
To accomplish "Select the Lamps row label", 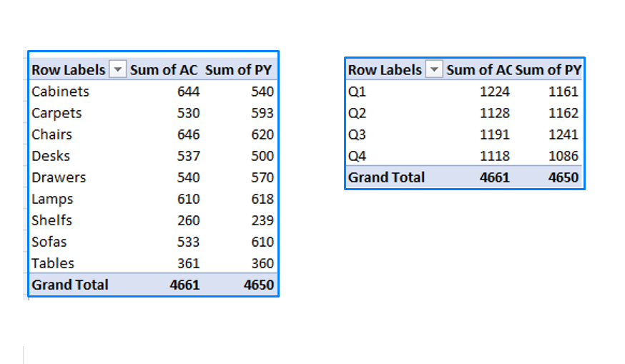I will (x=52, y=199).
